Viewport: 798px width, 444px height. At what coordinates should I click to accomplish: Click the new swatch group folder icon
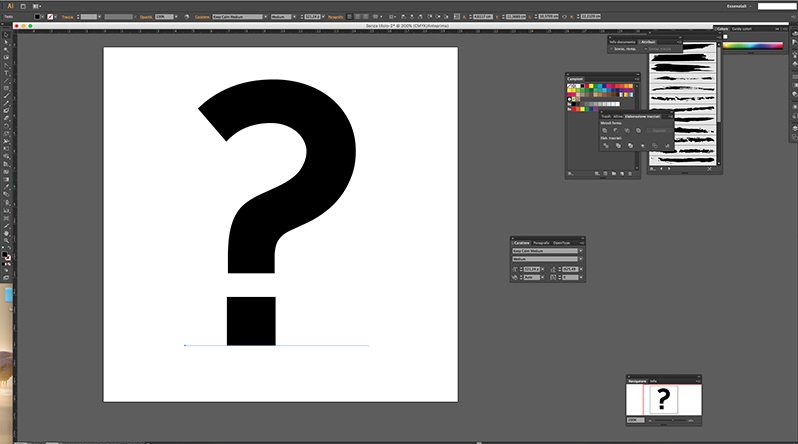click(x=614, y=174)
